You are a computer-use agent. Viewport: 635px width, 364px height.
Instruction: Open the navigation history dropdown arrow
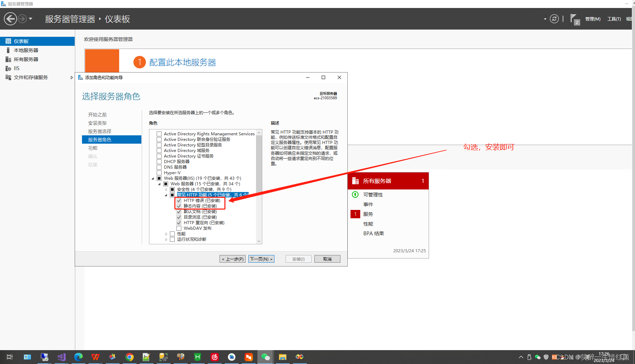click(31, 19)
